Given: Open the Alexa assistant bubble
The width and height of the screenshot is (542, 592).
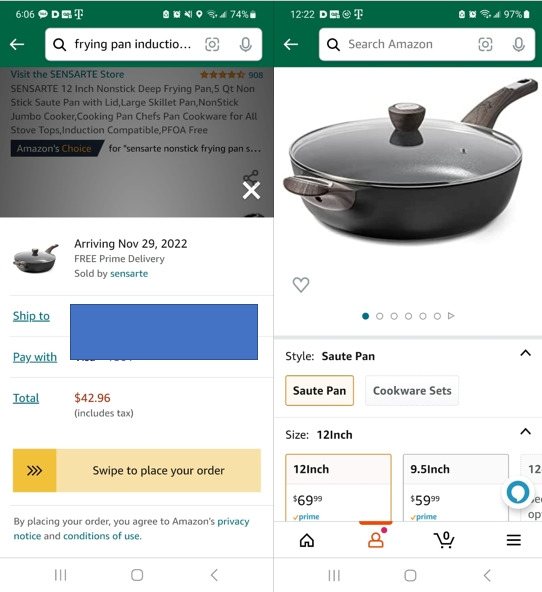Looking at the screenshot, I should point(517,492).
